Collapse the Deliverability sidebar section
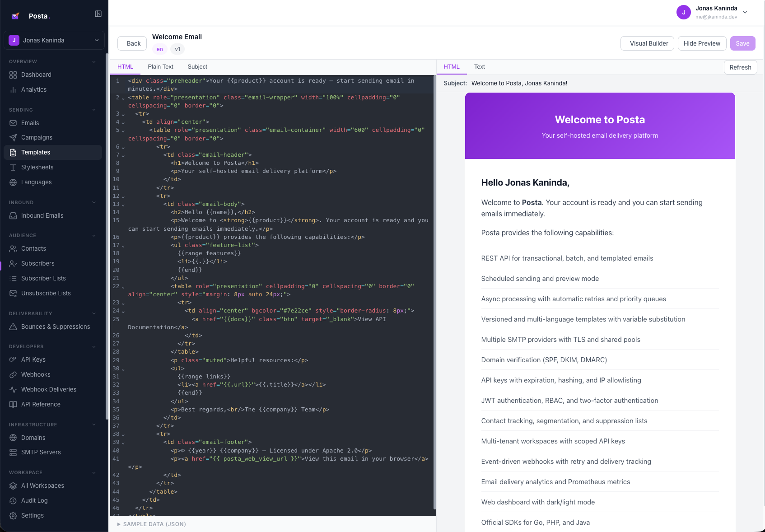Screen dimensions: 765x532 tap(94, 313)
